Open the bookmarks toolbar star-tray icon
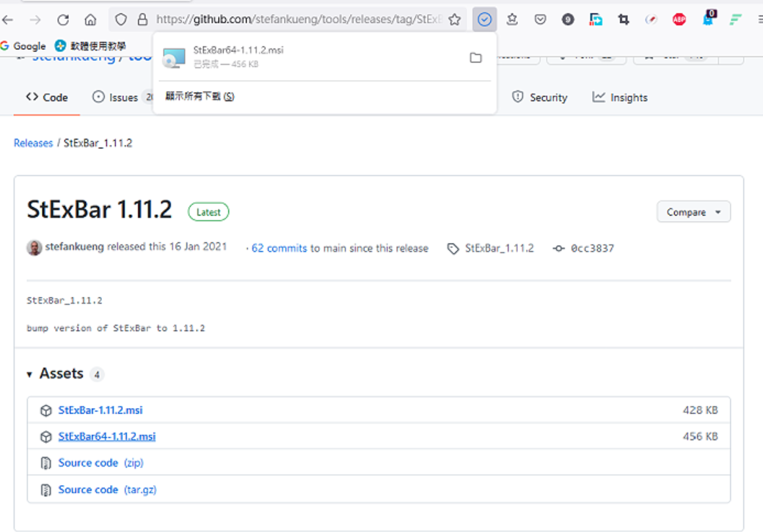 pyautogui.click(x=512, y=20)
